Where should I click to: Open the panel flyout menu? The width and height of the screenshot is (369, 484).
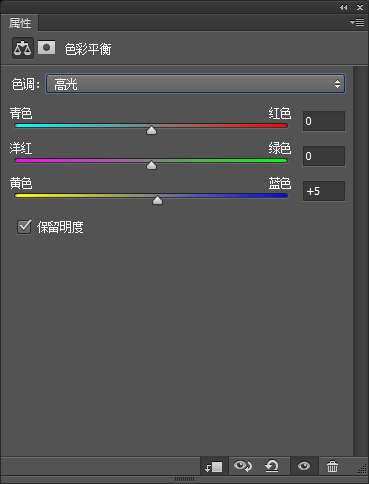[357, 22]
